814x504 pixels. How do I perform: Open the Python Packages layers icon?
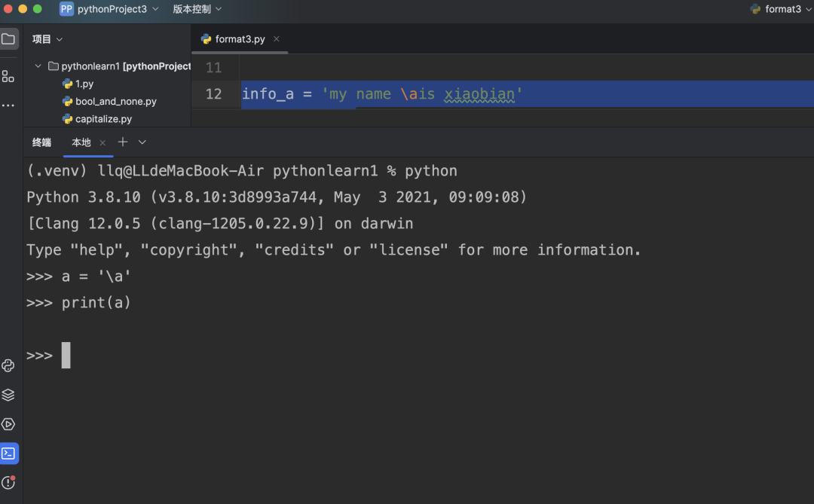pos(8,395)
